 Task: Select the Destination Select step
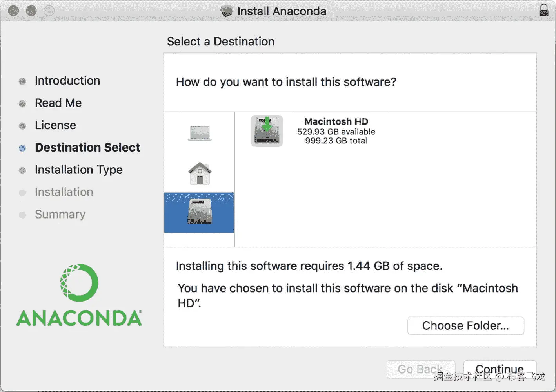(x=87, y=148)
